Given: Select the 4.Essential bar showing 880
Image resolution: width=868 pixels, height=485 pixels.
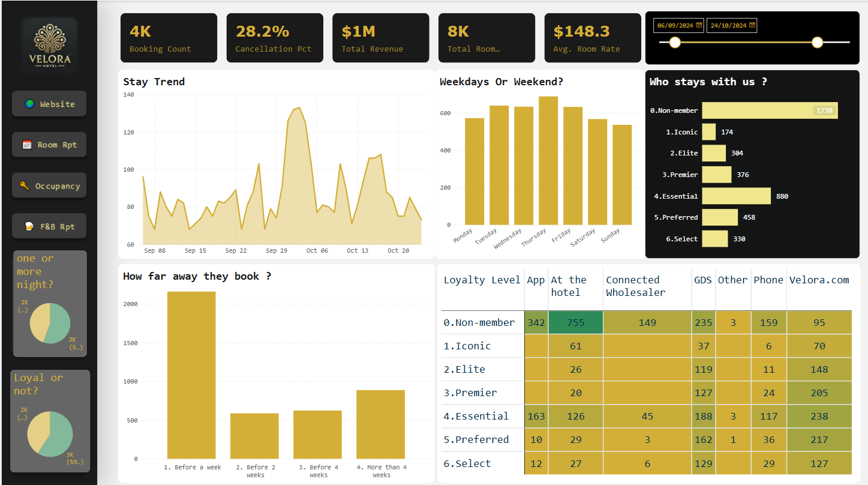Looking at the screenshot, I should tap(737, 196).
